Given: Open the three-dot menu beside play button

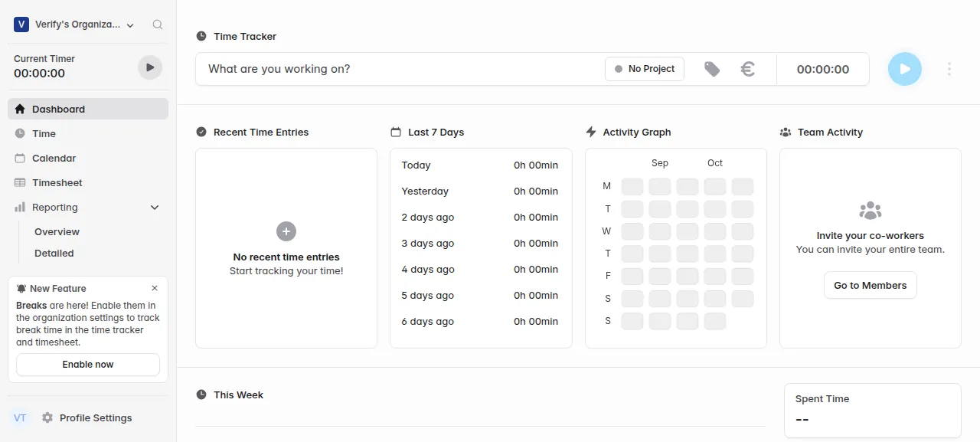Looking at the screenshot, I should click(949, 69).
